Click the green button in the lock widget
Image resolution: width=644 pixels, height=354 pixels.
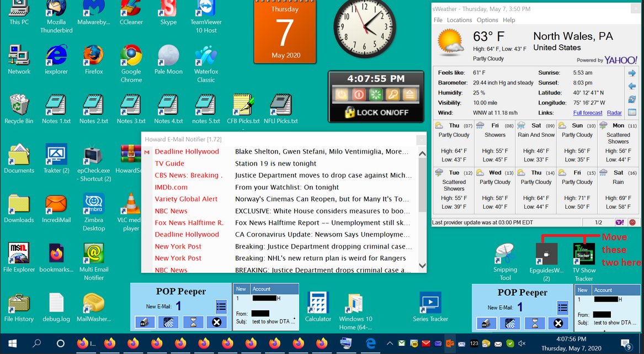[376, 95]
